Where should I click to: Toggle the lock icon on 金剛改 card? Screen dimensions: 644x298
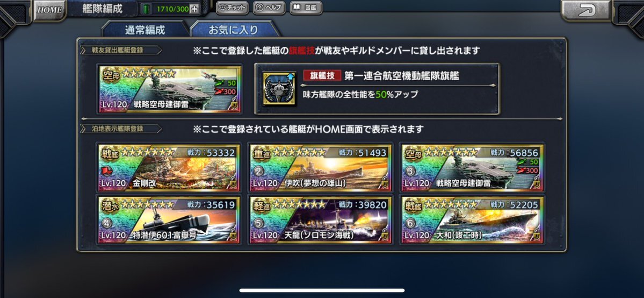[233, 182]
